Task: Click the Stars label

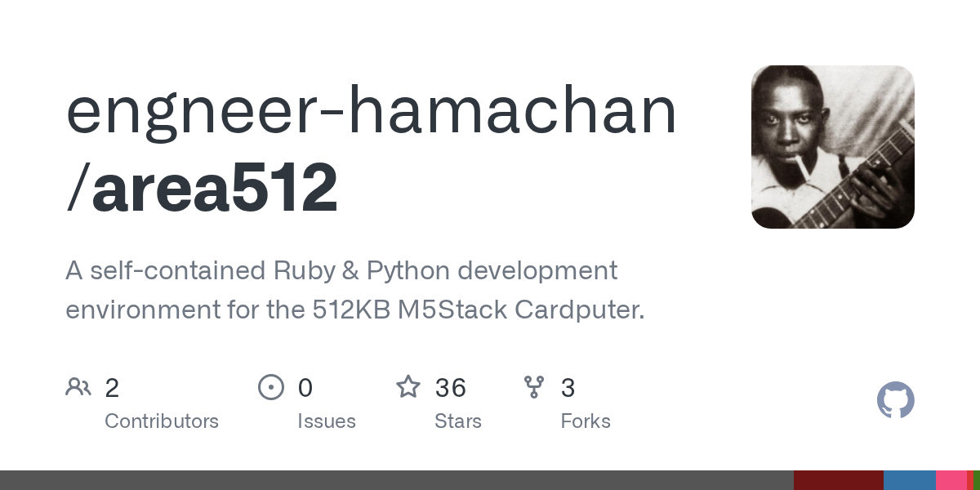Action: [458, 421]
